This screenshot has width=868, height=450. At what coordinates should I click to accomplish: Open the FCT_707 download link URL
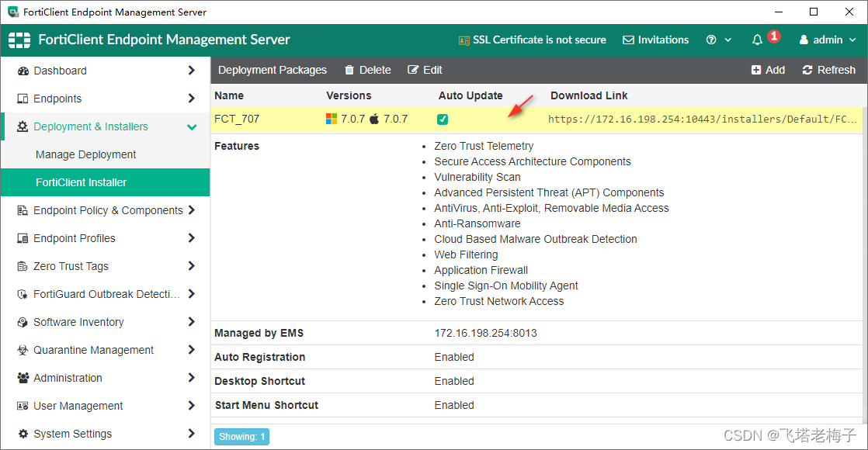(x=702, y=119)
